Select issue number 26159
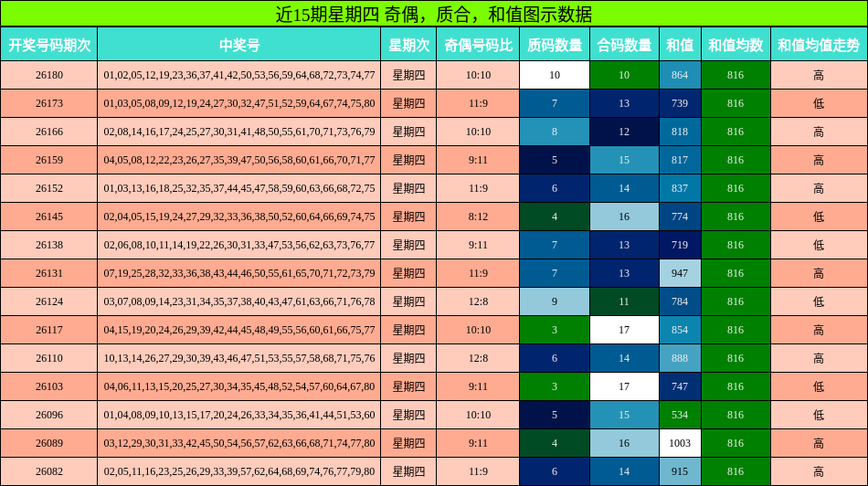The image size is (868, 486). coord(48,160)
